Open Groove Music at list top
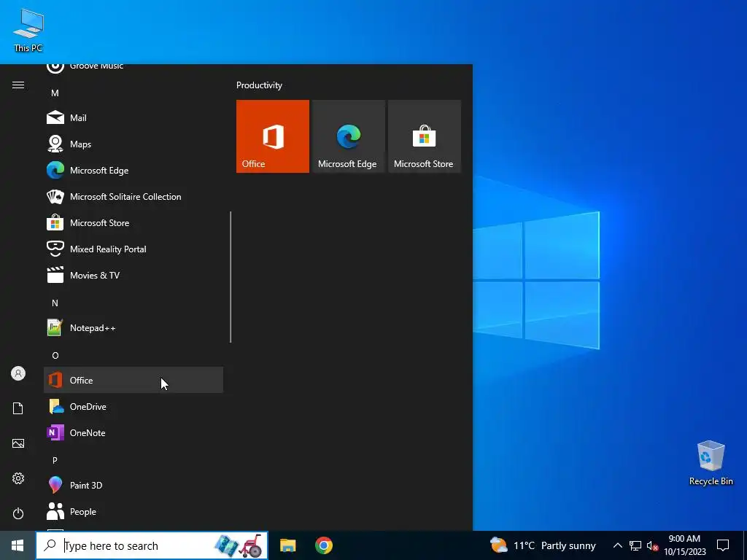747x560 pixels. (133, 68)
